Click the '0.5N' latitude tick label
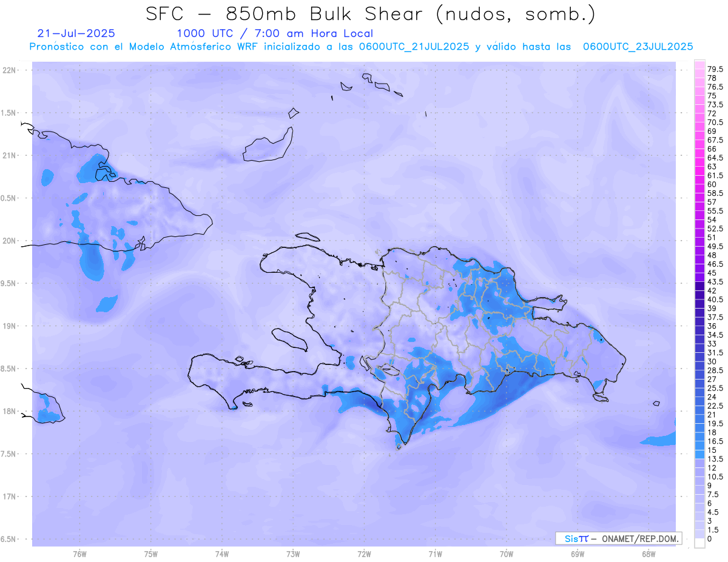Viewport: 728px width, 562px height. point(9,198)
